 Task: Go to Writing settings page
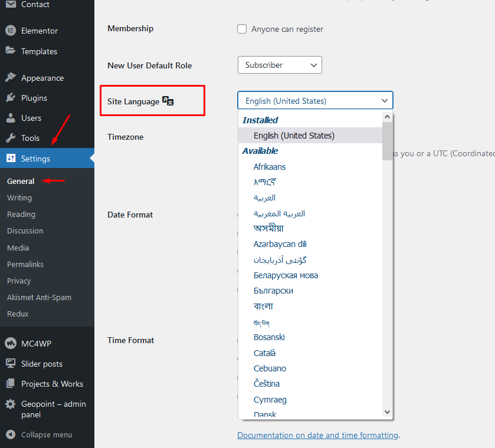tap(19, 197)
